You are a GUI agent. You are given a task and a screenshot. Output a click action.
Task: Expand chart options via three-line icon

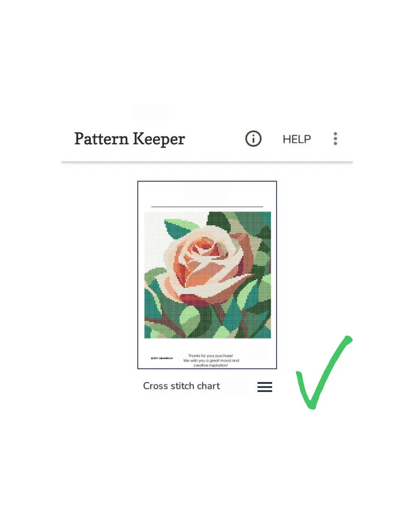click(265, 387)
